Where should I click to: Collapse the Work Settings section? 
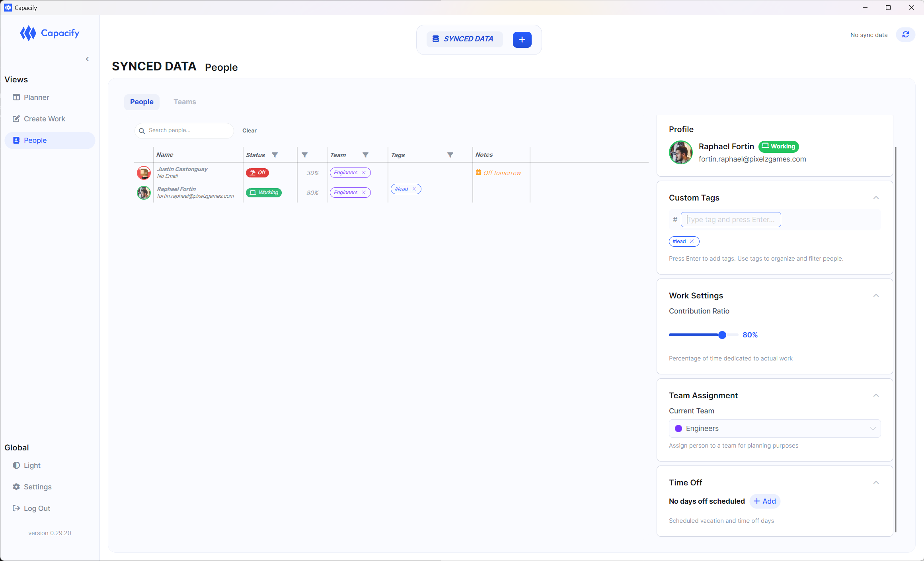(x=876, y=296)
